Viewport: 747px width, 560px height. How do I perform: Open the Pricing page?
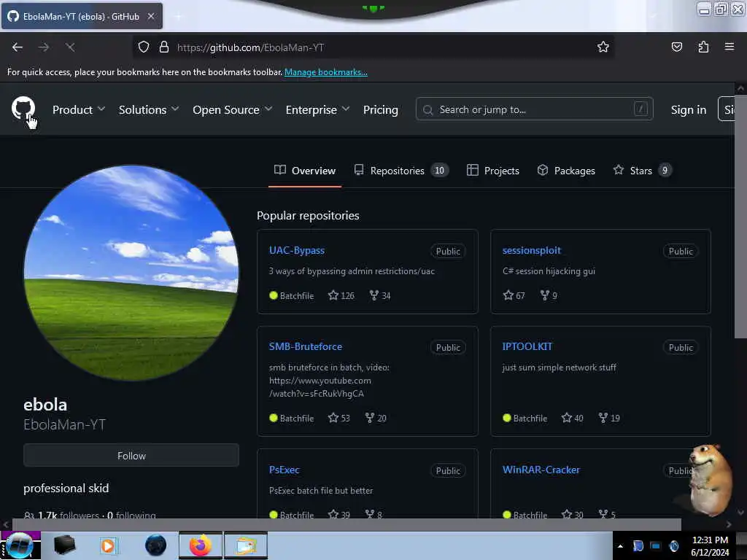coord(380,110)
